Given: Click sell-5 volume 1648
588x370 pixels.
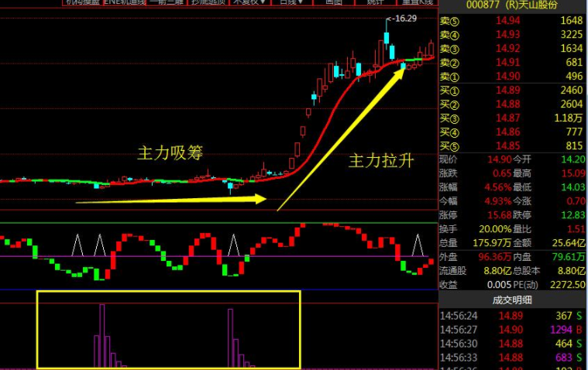Looking at the screenshot, I should (572, 21).
